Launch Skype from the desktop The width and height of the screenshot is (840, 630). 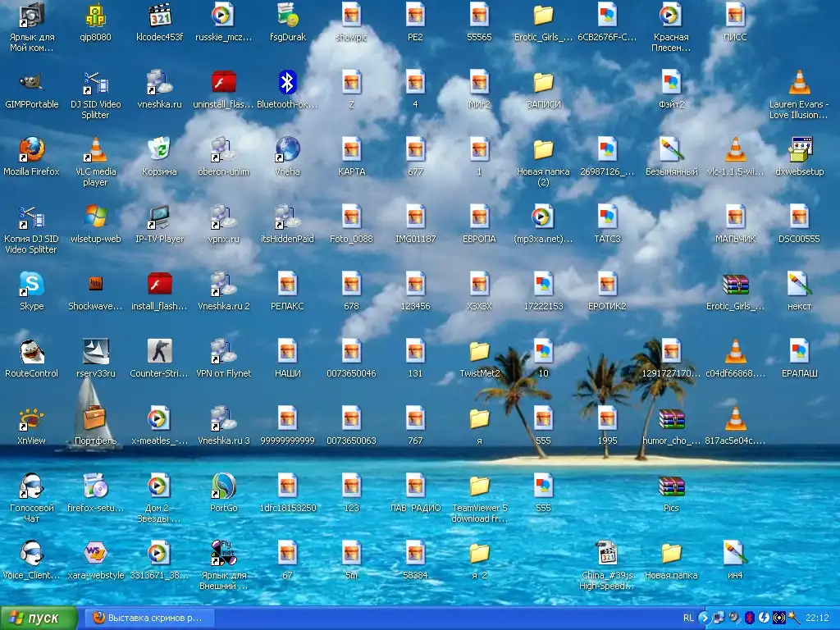[x=32, y=285]
